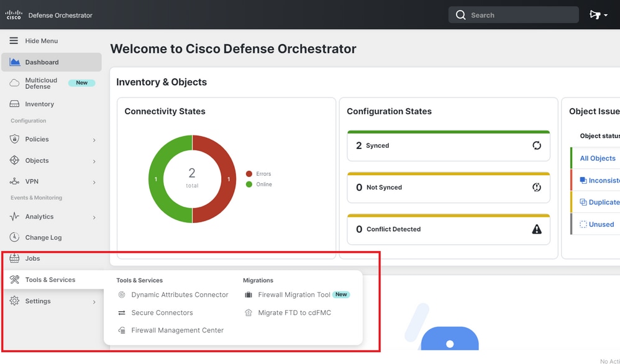This screenshot has width=620, height=364.
Task: Open the Dashboard menu item
Action: [52, 62]
